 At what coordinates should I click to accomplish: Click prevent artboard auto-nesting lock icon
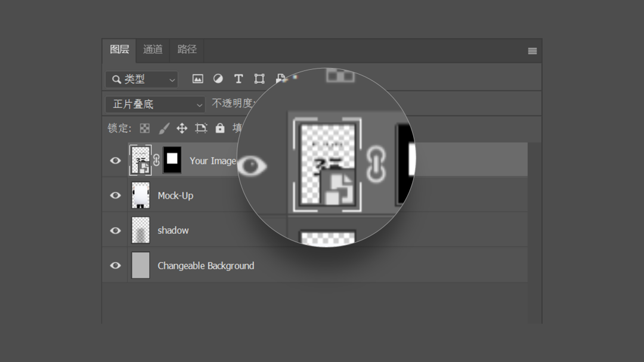pos(201,128)
